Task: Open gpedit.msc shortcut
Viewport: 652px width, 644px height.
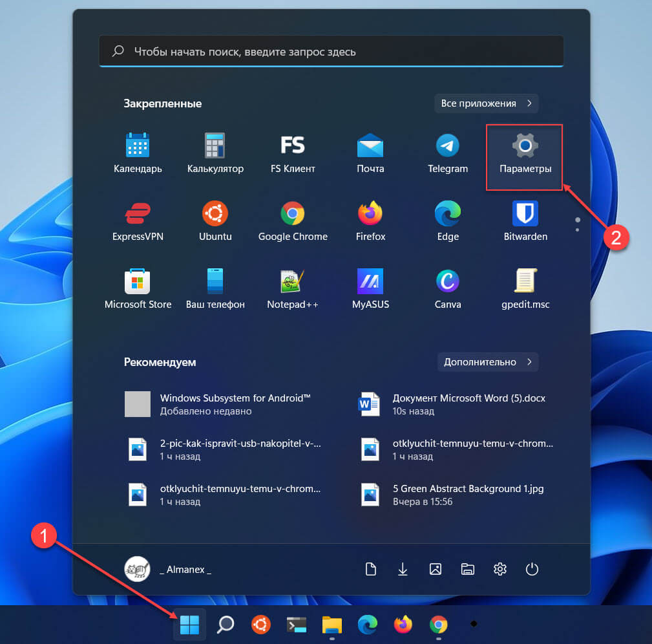Action: click(x=525, y=289)
